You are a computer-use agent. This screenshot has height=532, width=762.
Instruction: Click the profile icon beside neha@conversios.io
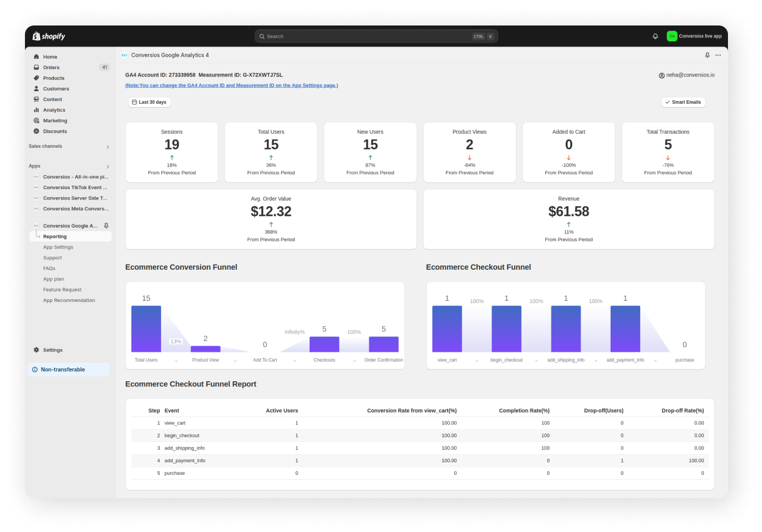click(662, 75)
